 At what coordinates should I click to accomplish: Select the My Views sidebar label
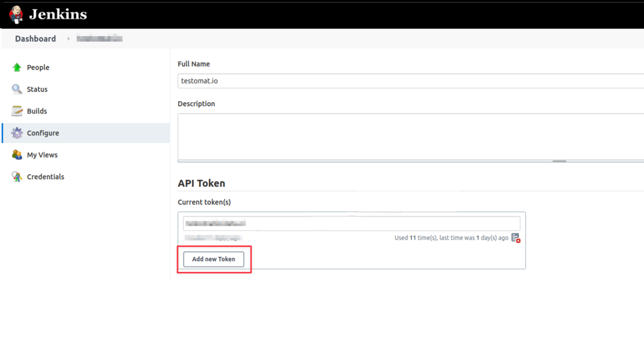42,155
